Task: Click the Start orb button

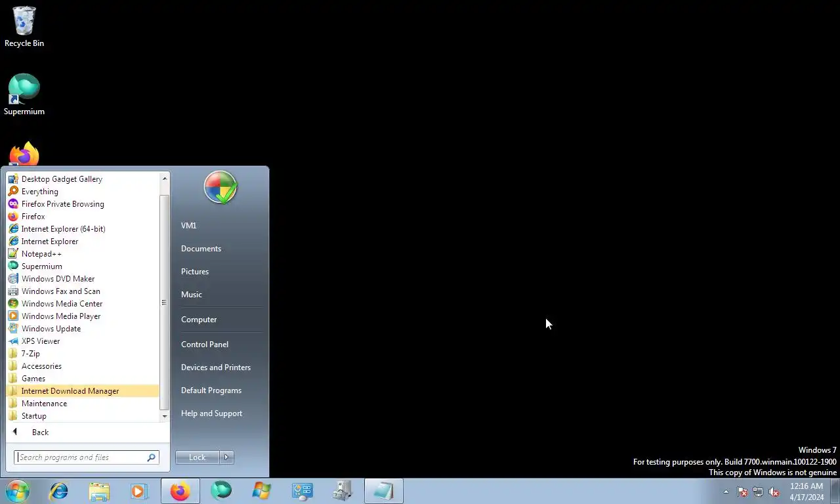Action: pos(18,491)
